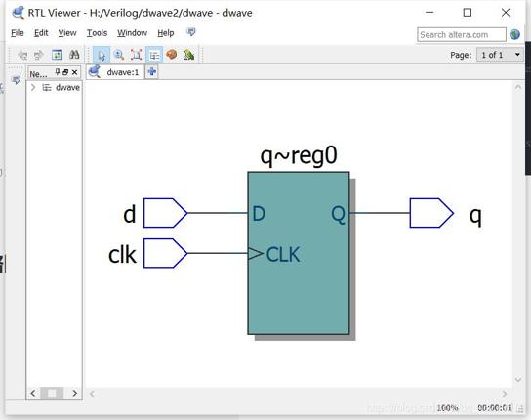Toggle the Selection tool arrow button
The image size is (531, 420).
click(x=102, y=55)
